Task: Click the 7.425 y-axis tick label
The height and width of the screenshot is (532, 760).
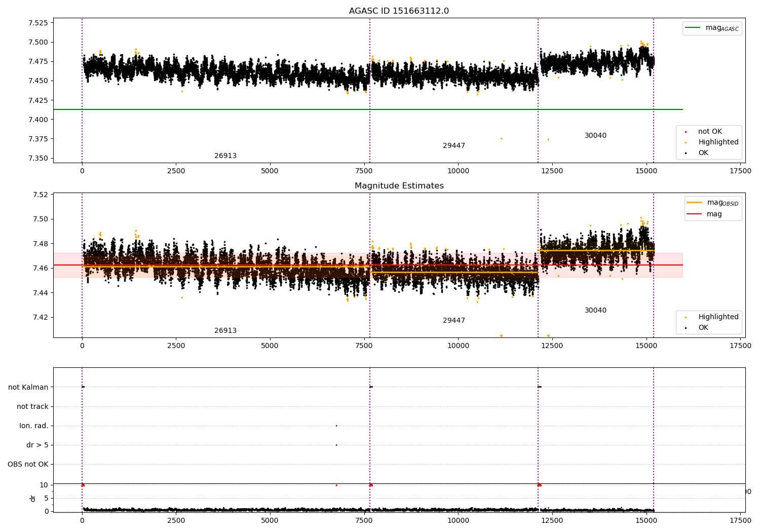Action: 38,100
